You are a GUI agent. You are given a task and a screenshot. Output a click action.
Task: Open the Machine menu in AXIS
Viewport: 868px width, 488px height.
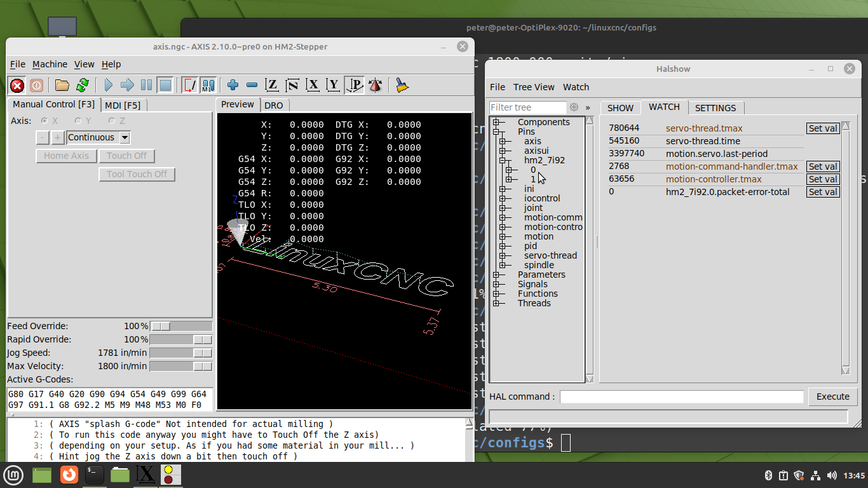(x=50, y=64)
